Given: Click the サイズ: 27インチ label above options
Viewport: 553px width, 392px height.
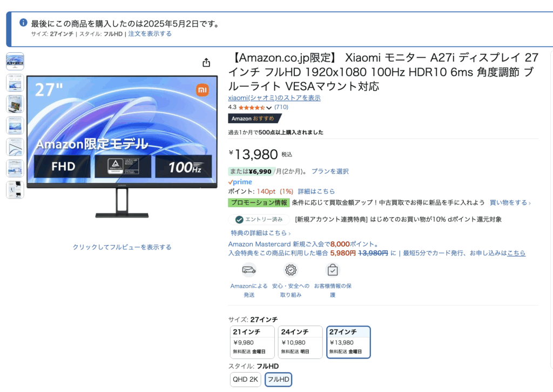Looking at the screenshot, I should (x=253, y=320).
